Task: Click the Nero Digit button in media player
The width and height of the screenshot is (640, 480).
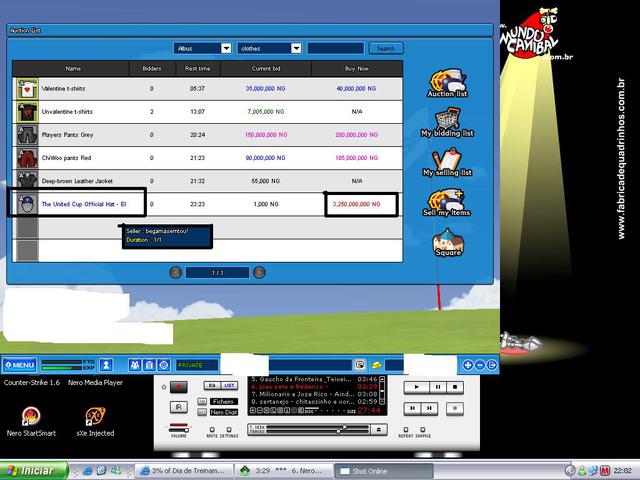Action: point(224,412)
